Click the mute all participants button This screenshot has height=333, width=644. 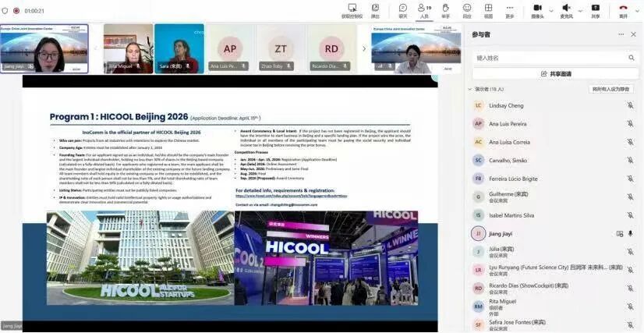pyautogui.click(x=610, y=89)
